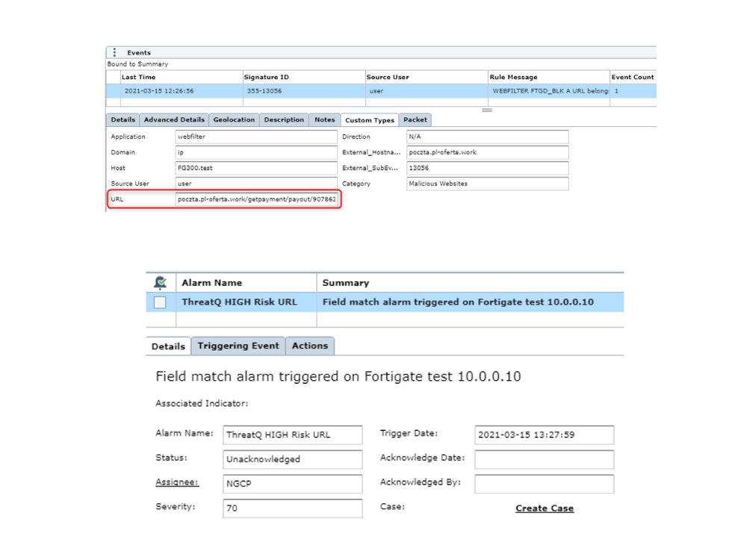Click the Signature ID column header
This screenshot has width=747, height=560.
pyautogui.click(x=267, y=77)
